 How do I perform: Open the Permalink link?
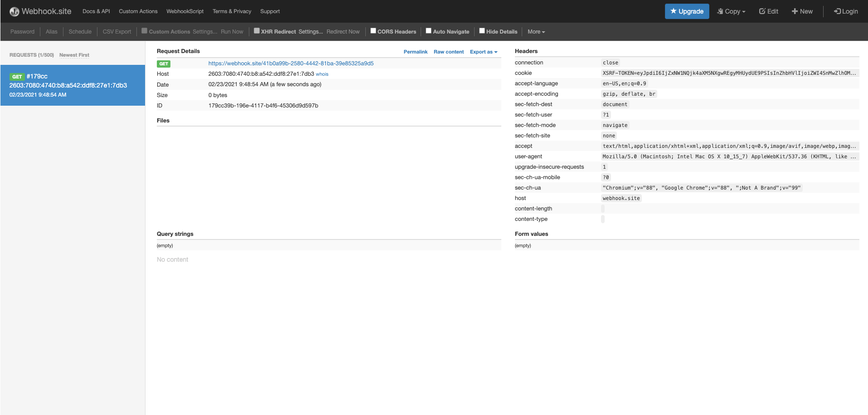coord(416,52)
